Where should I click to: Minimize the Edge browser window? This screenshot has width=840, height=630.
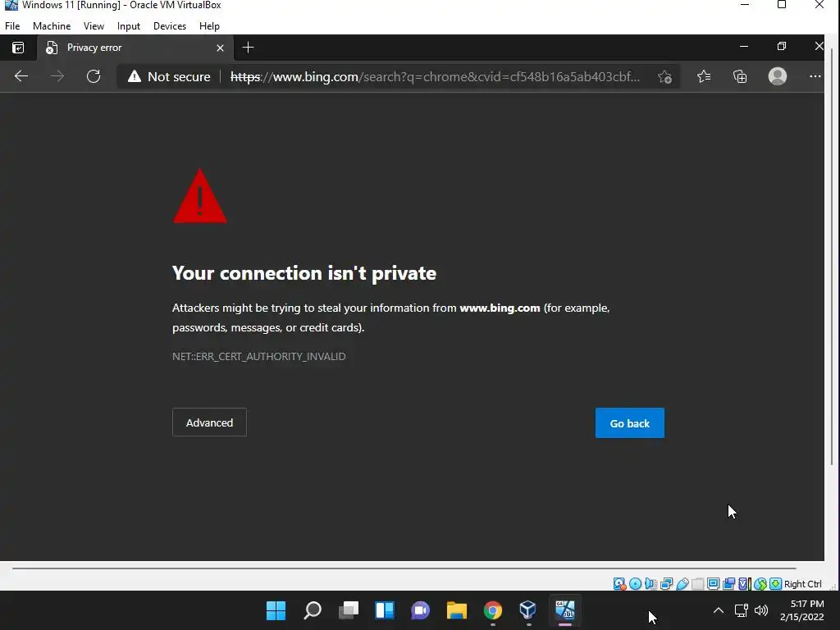pyautogui.click(x=743, y=47)
